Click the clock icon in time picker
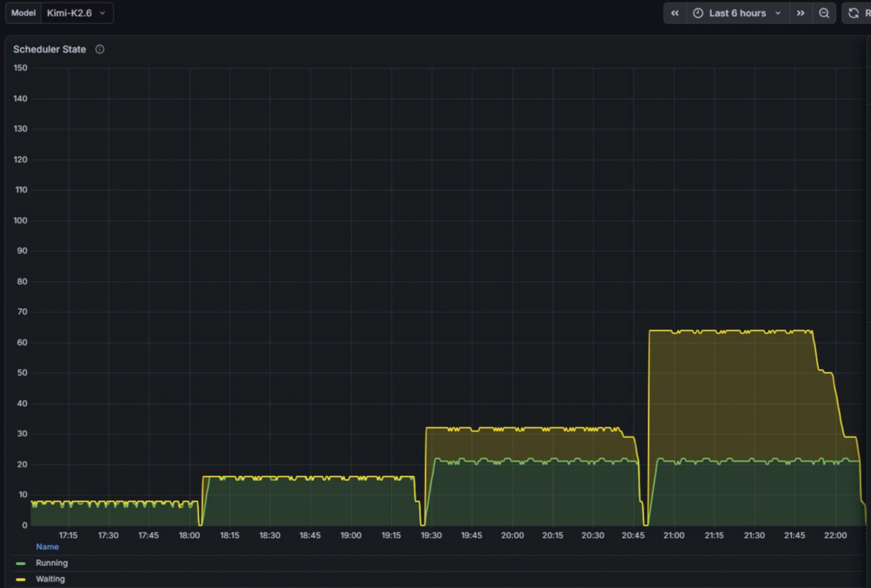 coord(698,13)
